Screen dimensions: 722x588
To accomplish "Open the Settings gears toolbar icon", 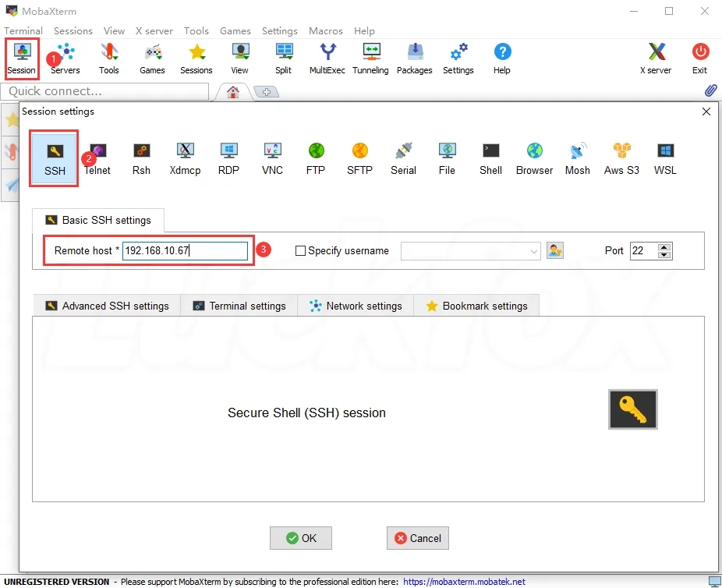I will (458, 58).
